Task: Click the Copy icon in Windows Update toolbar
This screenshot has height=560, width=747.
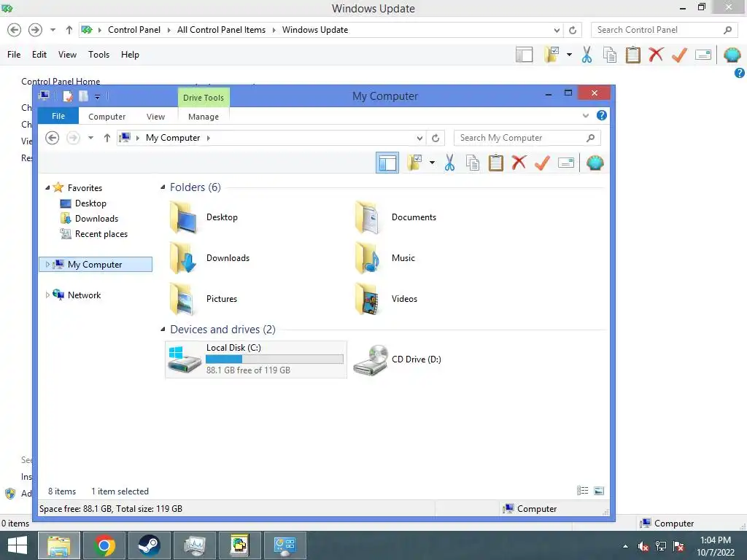Action: [610, 55]
